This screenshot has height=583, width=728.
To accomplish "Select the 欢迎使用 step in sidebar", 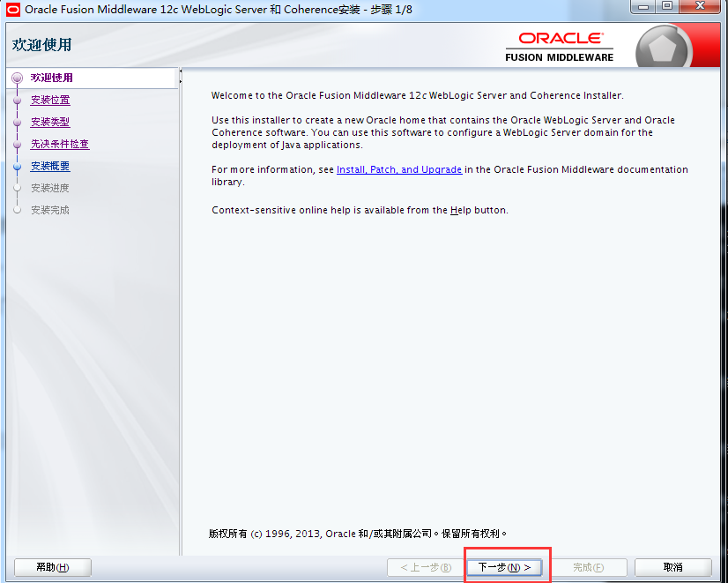I will pyautogui.click(x=51, y=78).
